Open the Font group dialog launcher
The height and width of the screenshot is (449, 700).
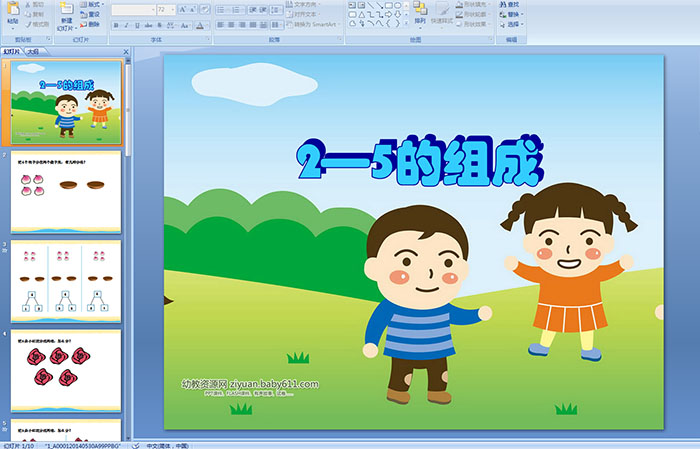point(208,40)
